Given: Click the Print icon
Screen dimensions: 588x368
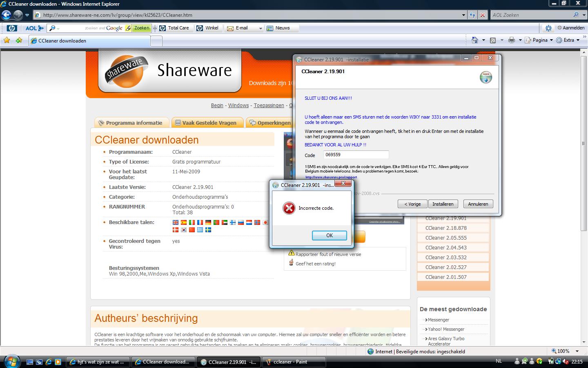Looking at the screenshot, I should pyautogui.click(x=511, y=40).
